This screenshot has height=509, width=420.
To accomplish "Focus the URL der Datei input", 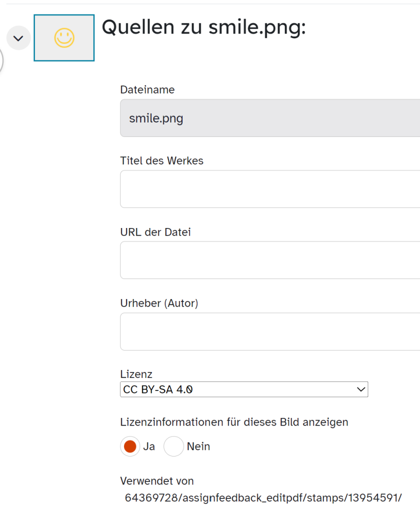I will point(270,260).
